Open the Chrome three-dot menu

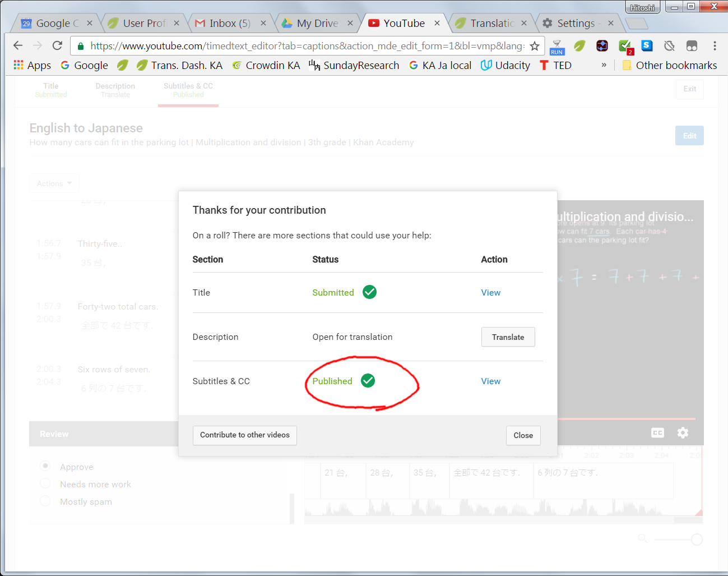715,46
